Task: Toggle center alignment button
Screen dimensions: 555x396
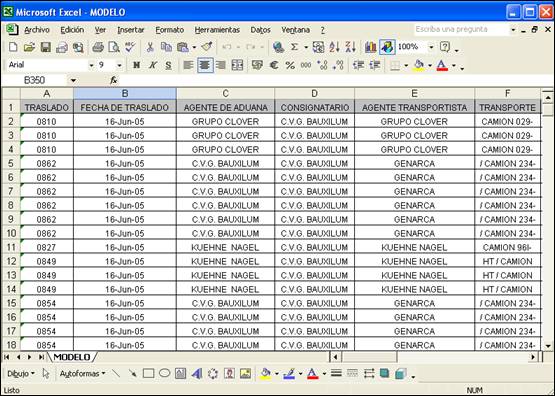Action: (x=205, y=65)
